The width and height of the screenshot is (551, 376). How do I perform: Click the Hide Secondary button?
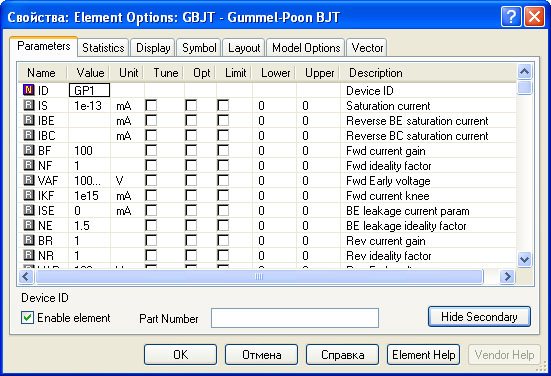479,317
